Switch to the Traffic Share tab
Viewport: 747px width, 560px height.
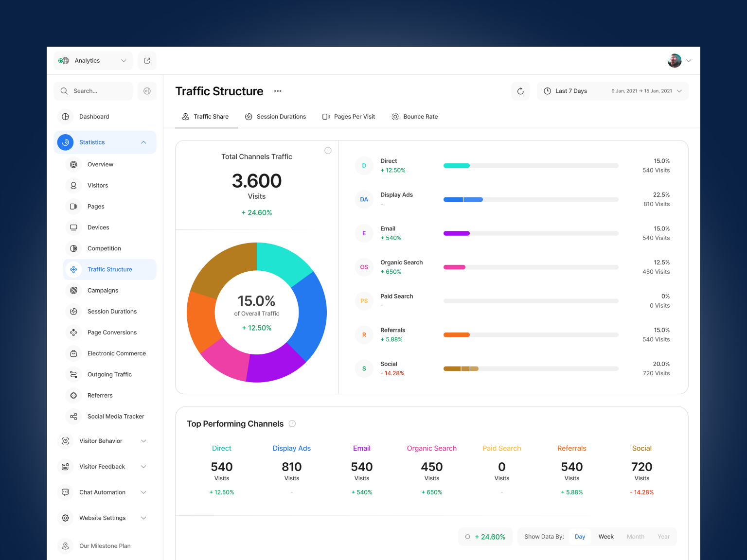[206, 117]
